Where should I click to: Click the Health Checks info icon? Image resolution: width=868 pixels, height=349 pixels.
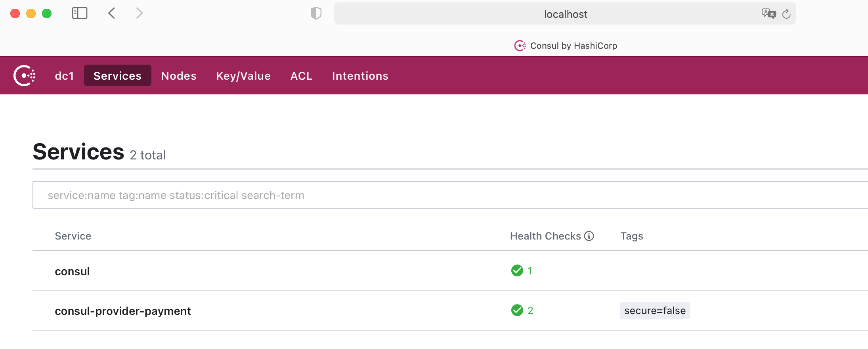pyautogui.click(x=589, y=236)
